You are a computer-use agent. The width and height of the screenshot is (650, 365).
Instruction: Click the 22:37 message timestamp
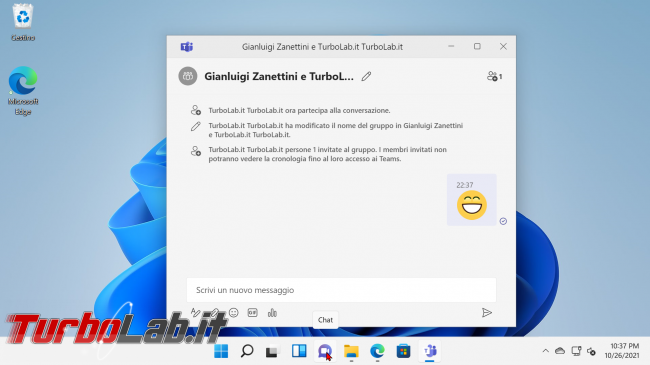pyautogui.click(x=465, y=185)
